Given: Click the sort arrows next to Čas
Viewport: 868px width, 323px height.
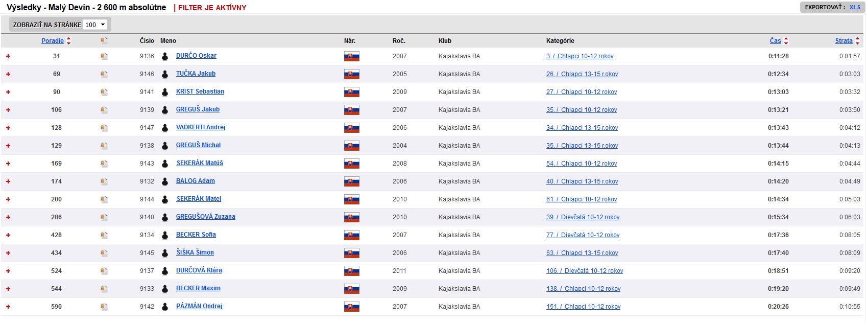Looking at the screenshot, I should pyautogui.click(x=786, y=41).
